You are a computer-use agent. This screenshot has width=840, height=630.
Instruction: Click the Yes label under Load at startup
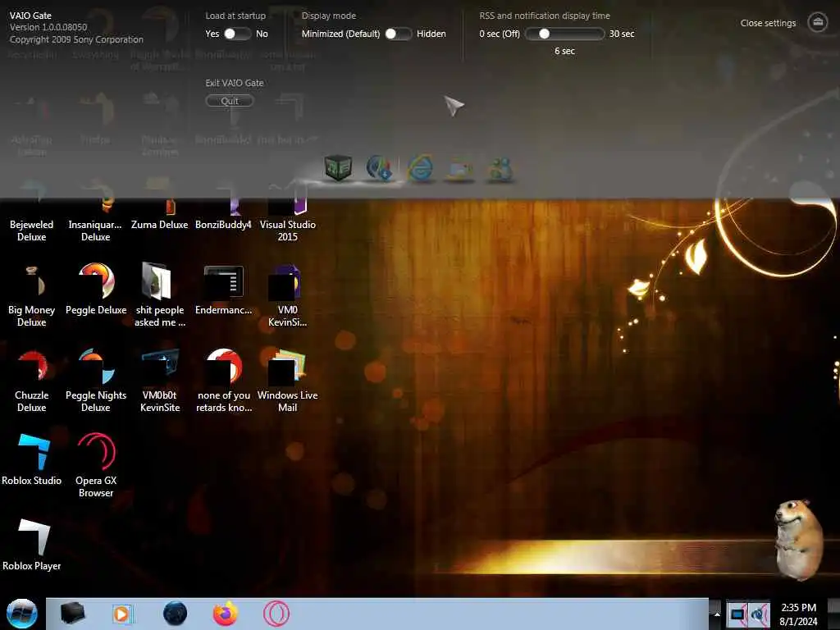(x=212, y=34)
